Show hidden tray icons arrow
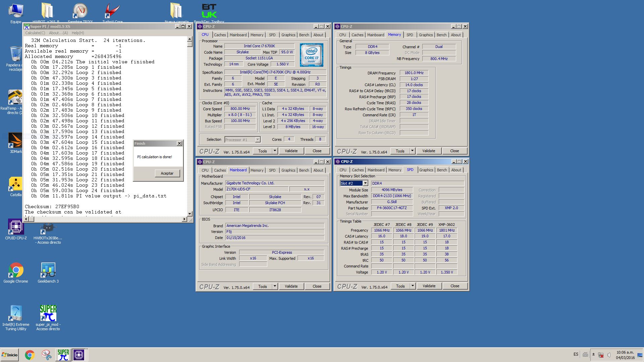This screenshot has height=362, width=644. (593, 355)
